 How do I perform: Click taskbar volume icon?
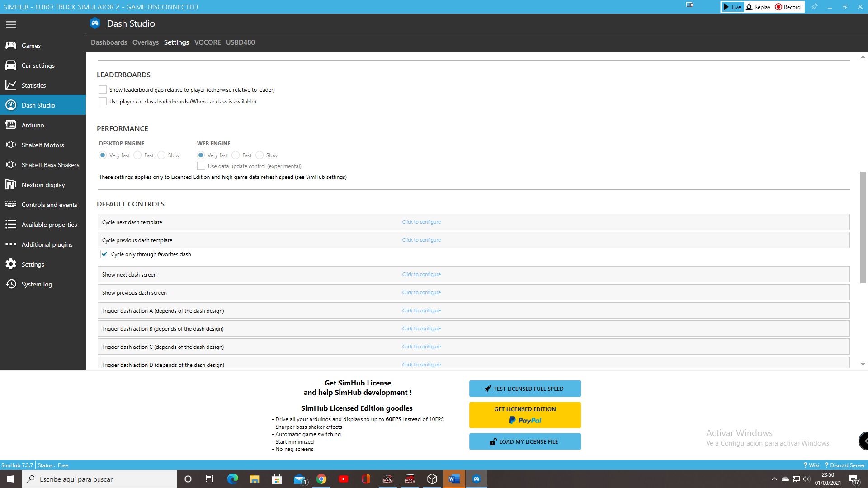(x=807, y=479)
